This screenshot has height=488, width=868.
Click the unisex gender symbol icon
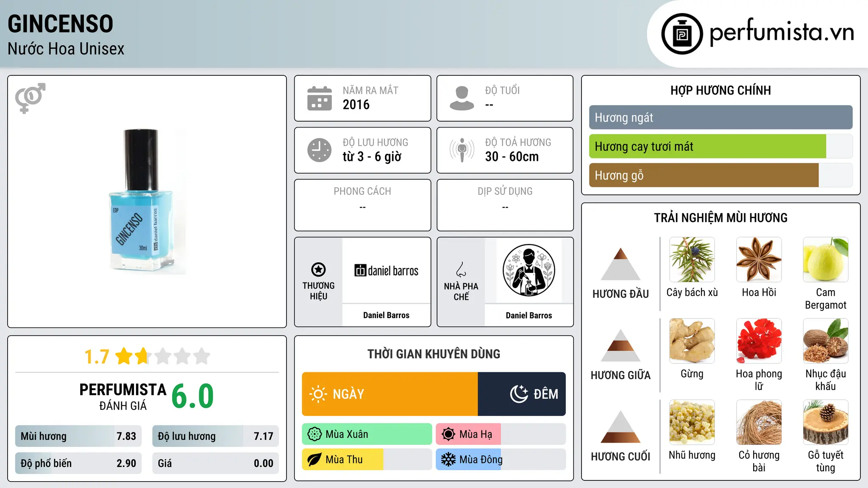[x=30, y=98]
